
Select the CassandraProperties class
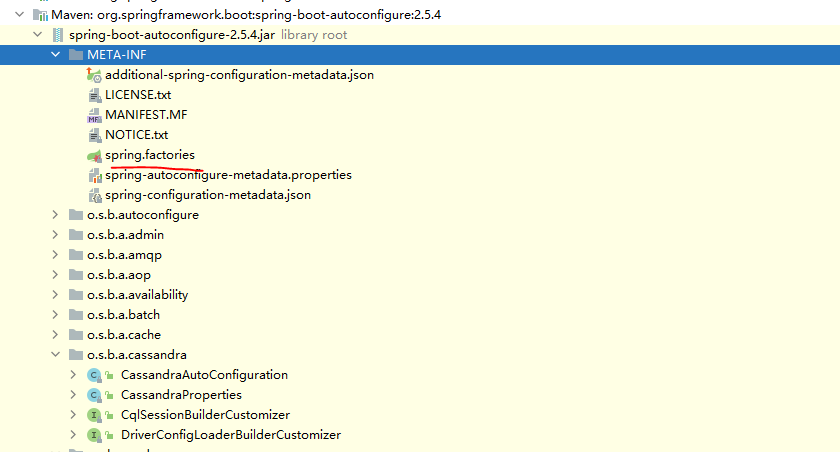181,395
